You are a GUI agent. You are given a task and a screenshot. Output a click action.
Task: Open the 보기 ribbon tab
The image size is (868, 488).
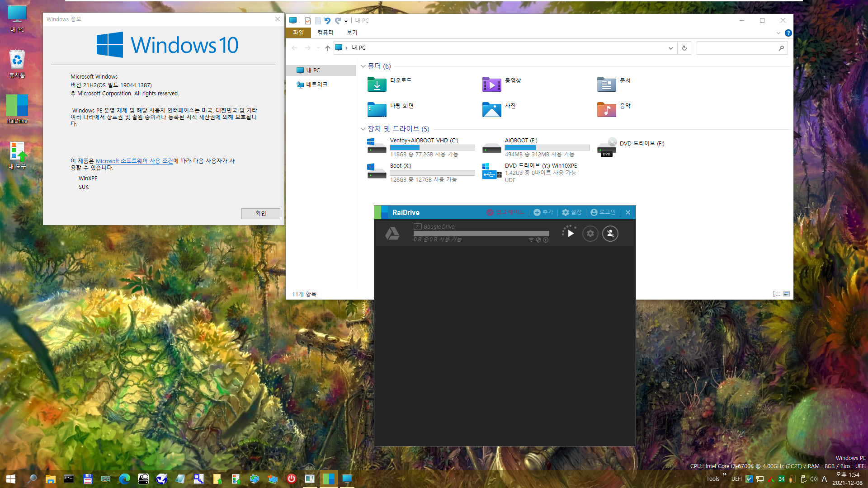pos(352,33)
